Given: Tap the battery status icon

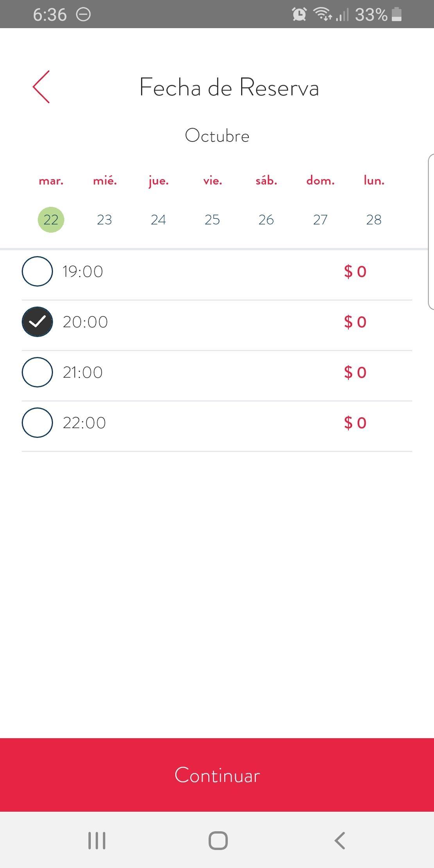Looking at the screenshot, I should click(x=396, y=14).
